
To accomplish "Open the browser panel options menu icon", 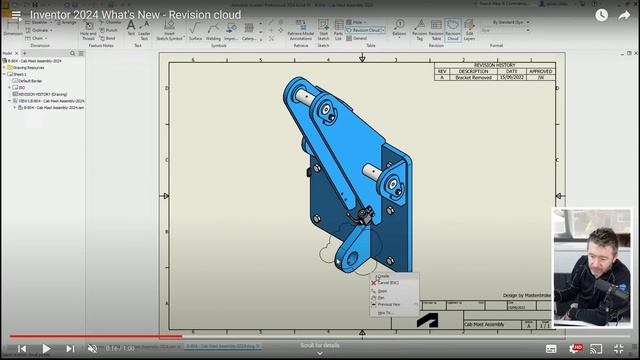I will (81, 53).
